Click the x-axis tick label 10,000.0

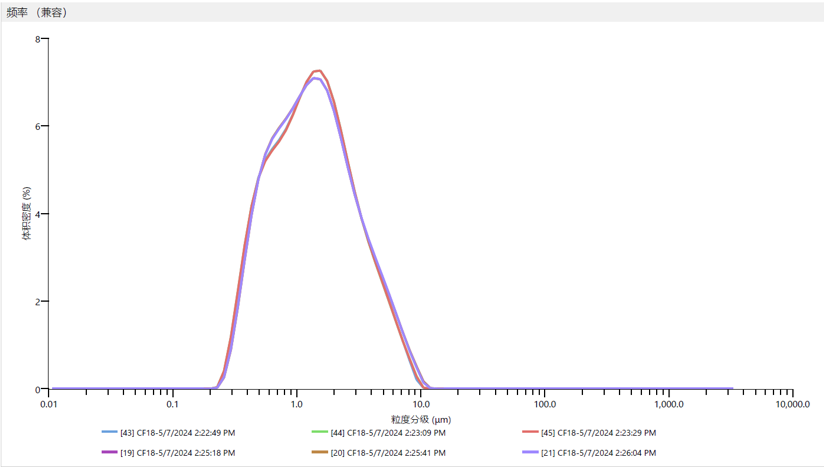(792, 404)
